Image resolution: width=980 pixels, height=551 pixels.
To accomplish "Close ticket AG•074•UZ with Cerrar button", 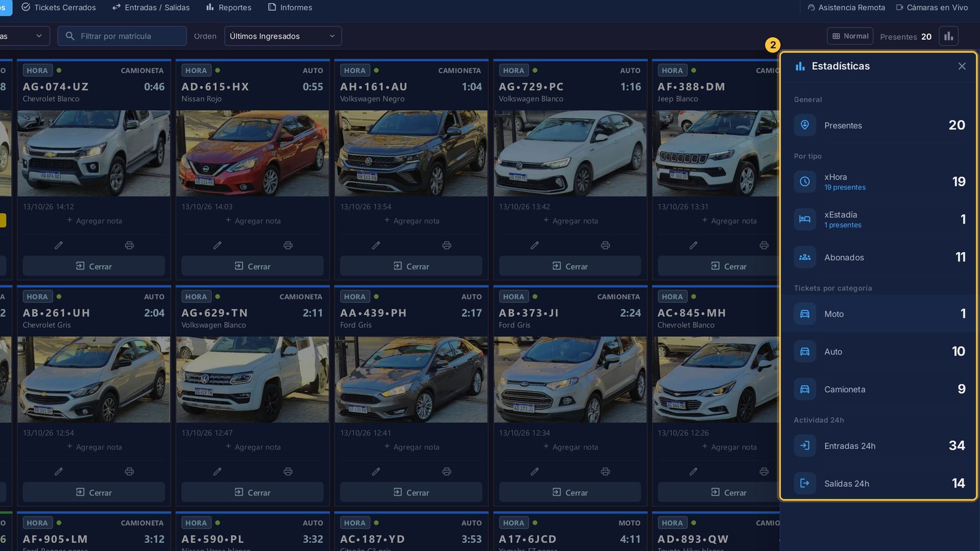I will pyautogui.click(x=94, y=266).
